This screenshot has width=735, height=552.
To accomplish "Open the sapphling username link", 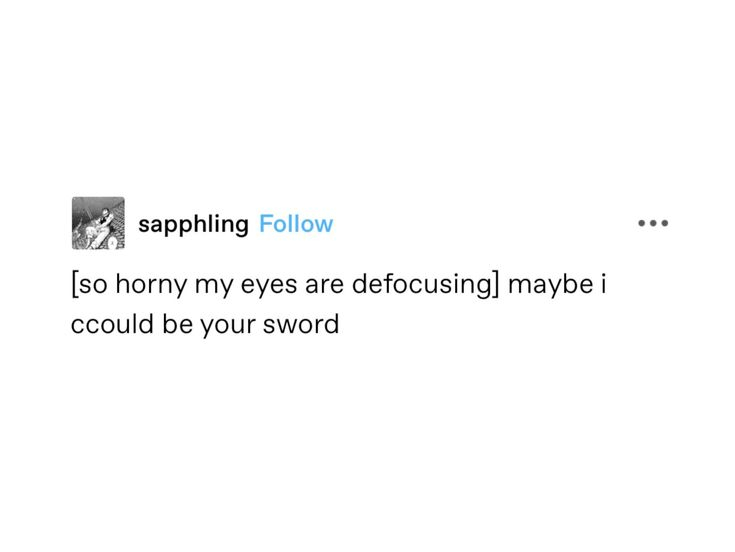I will 193,224.
